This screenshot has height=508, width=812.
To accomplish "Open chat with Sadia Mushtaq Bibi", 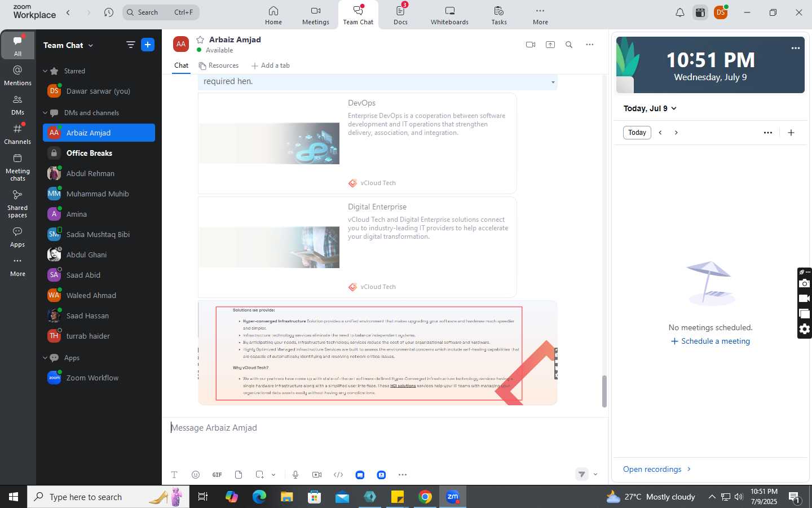I will pyautogui.click(x=99, y=234).
